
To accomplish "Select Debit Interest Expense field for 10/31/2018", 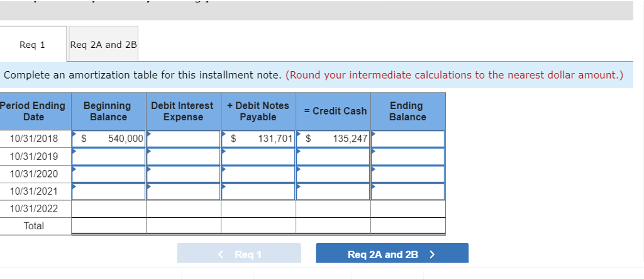I will point(184,139).
